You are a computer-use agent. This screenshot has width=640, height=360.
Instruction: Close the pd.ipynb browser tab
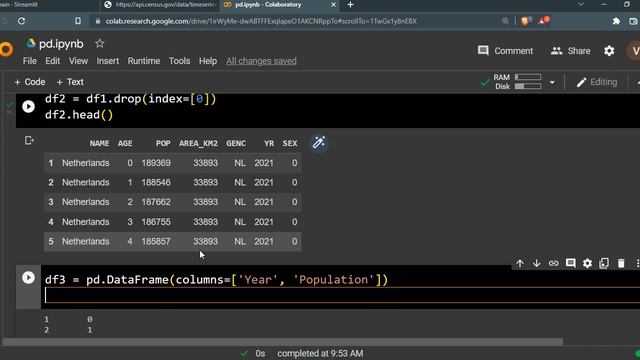333,5
